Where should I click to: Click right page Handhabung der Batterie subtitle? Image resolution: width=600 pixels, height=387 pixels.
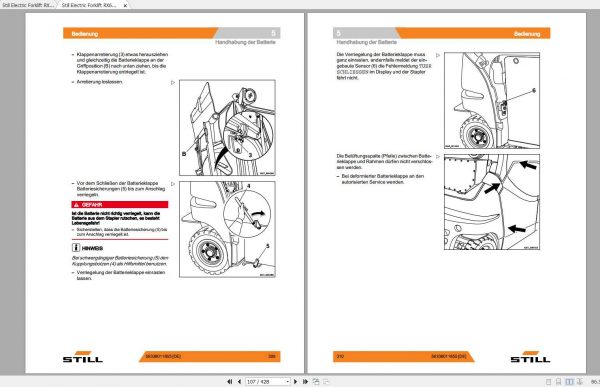367,42
